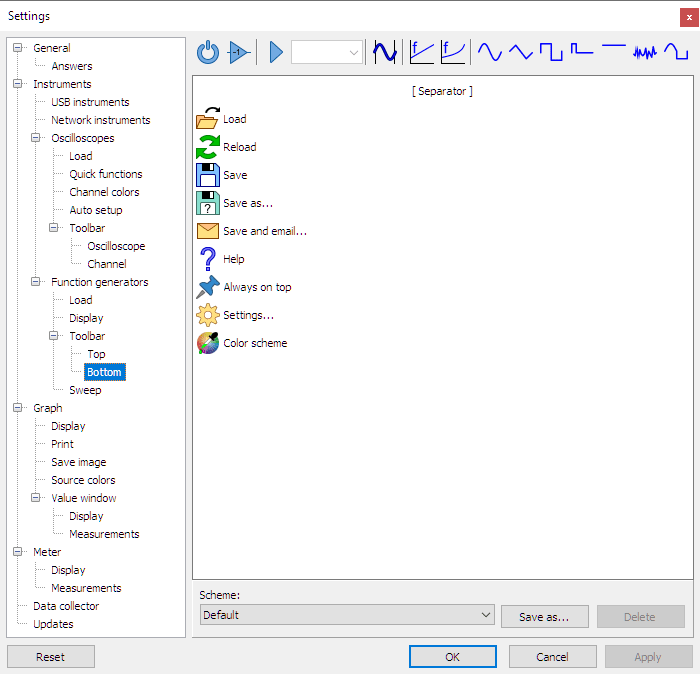Select the Answers tree item
The height and width of the screenshot is (674, 700).
72,66
